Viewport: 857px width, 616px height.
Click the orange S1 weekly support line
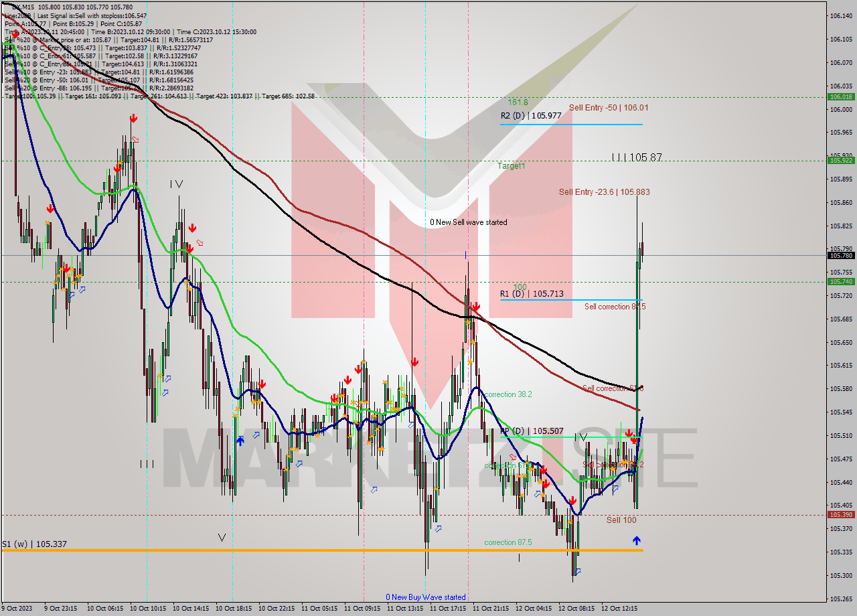pyautogui.click(x=321, y=550)
